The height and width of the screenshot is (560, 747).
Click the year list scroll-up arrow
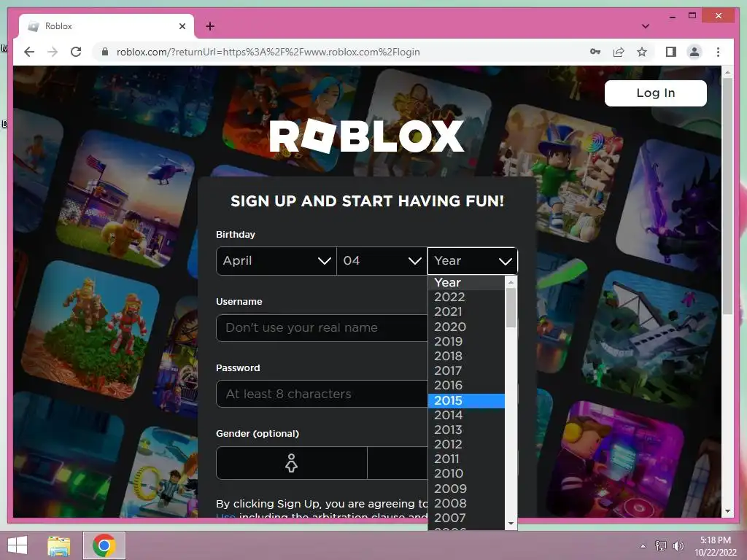click(511, 282)
